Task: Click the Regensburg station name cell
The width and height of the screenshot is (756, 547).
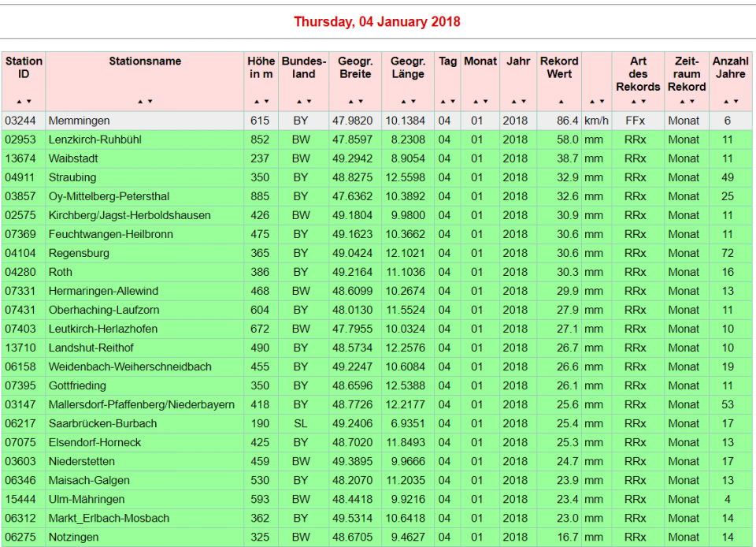Action: (79, 253)
